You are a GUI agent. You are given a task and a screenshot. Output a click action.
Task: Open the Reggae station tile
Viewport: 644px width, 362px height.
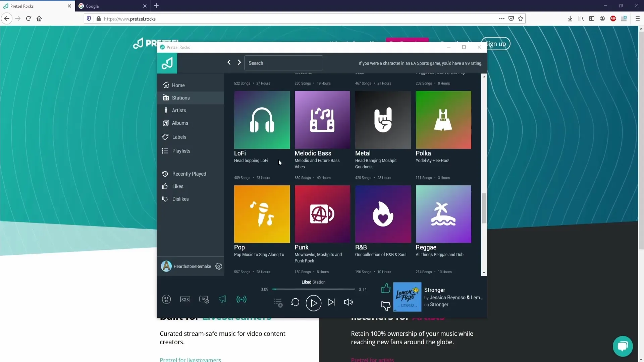[443, 214]
